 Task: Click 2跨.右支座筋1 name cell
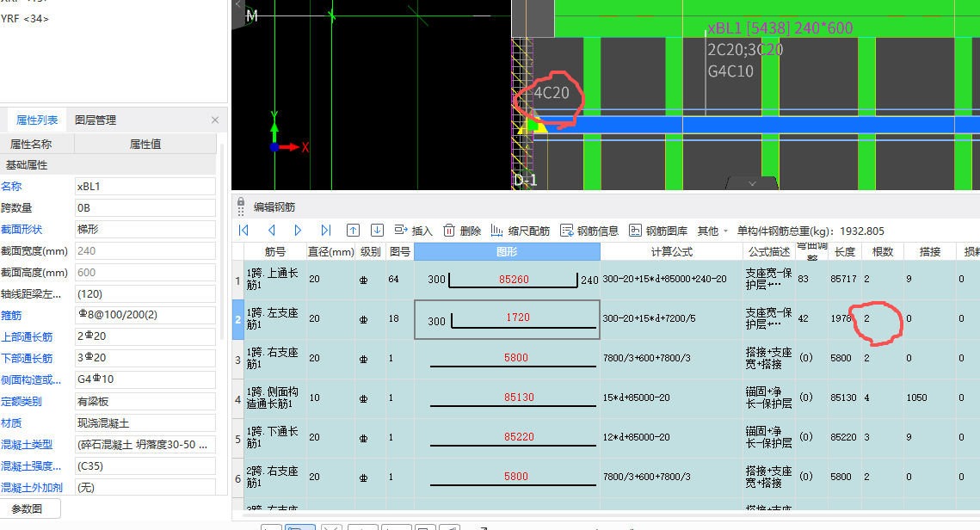275,477
